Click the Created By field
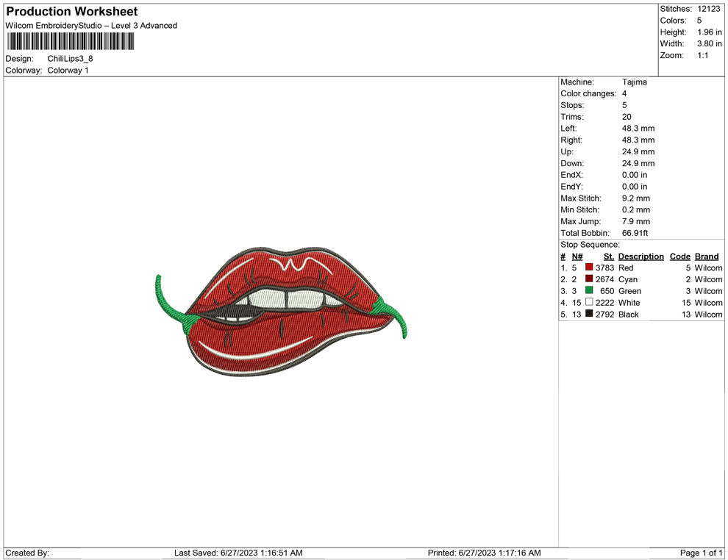 (27, 553)
